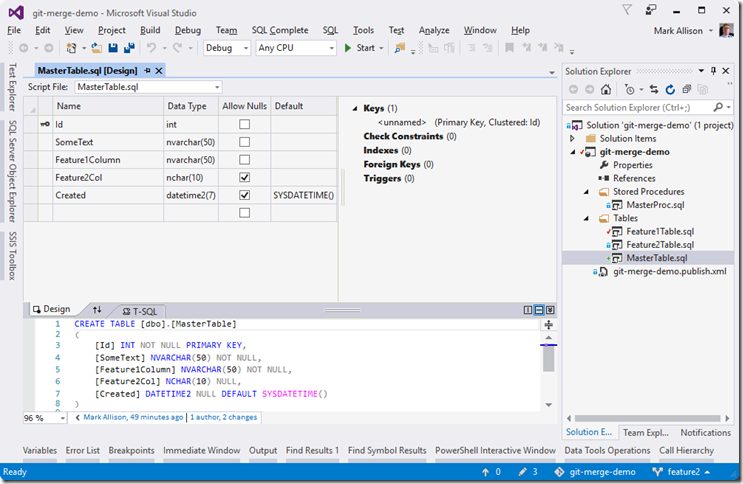This screenshot has width=743, height=484.
Task: Open the Notifications tab
Action: tap(705, 432)
